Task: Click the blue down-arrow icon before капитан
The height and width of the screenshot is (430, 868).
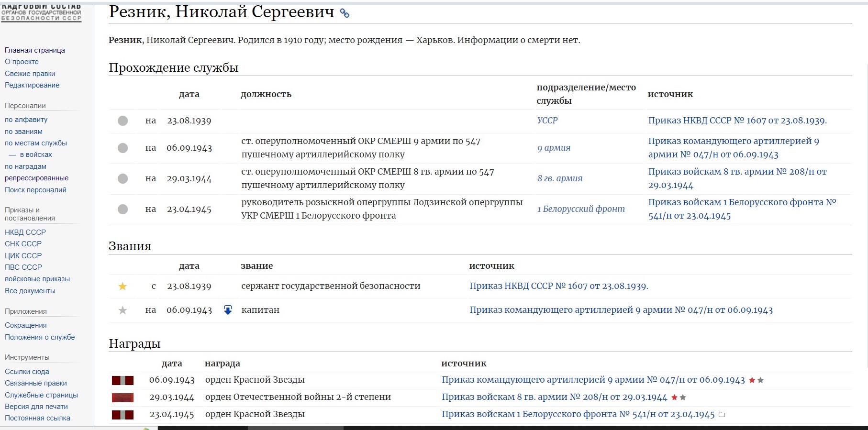Action: [x=228, y=310]
